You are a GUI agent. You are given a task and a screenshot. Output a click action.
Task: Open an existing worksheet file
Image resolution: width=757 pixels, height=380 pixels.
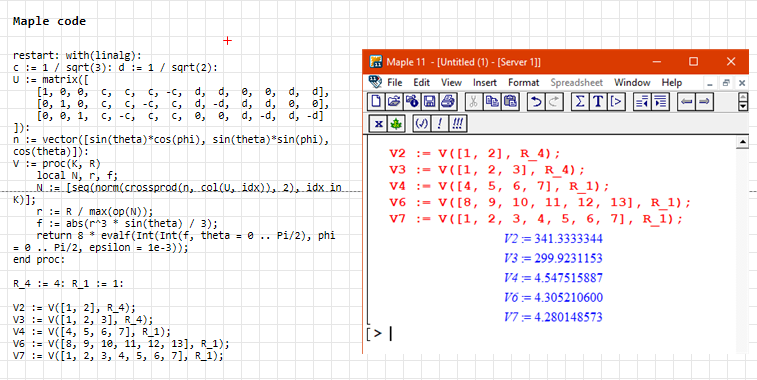[x=394, y=101]
